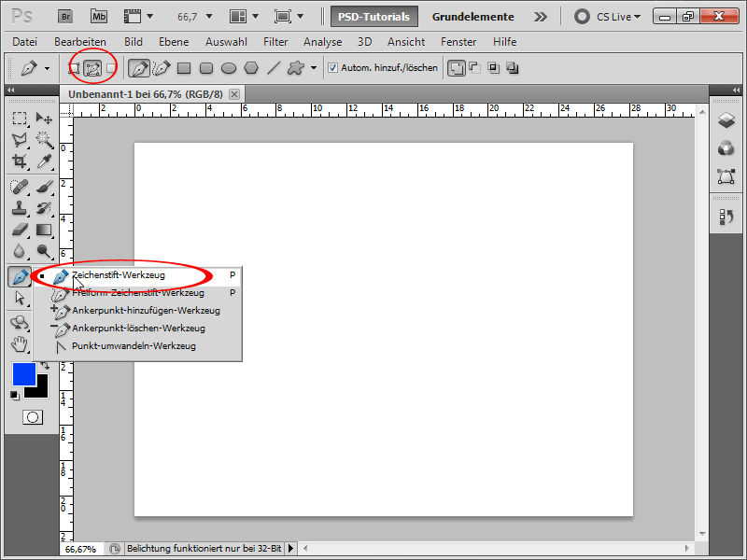Launch Adobe Bridge from Br icon
Image resolution: width=747 pixels, height=560 pixels.
[x=65, y=17]
